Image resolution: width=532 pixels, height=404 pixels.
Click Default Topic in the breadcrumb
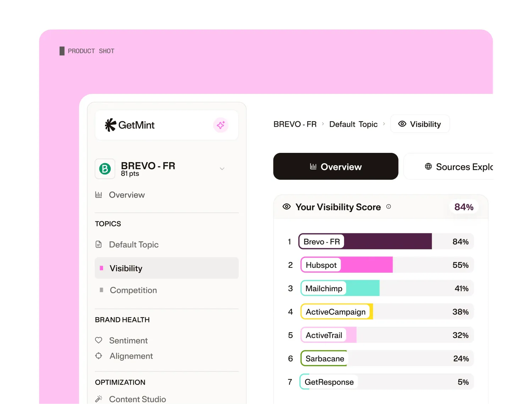coord(354,124)
